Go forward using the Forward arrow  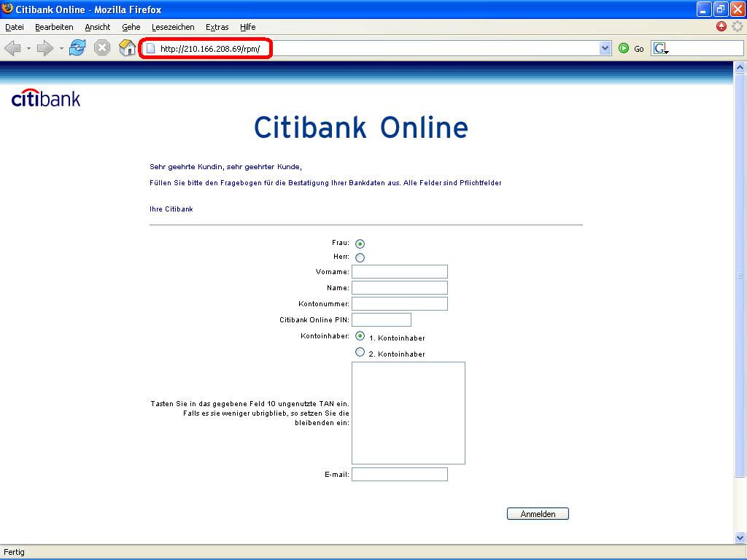pos(45,48)
